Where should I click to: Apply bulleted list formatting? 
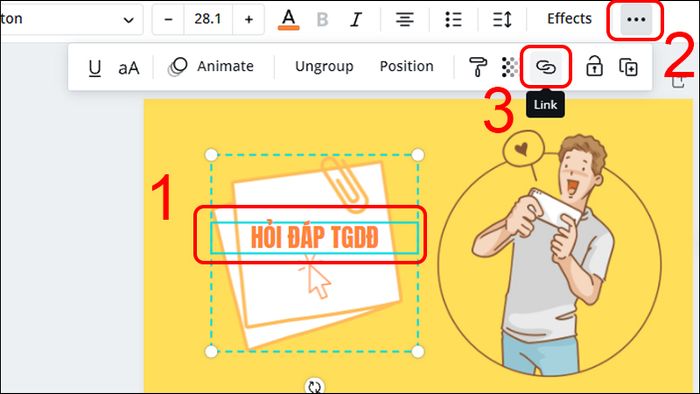click(453, 20)
